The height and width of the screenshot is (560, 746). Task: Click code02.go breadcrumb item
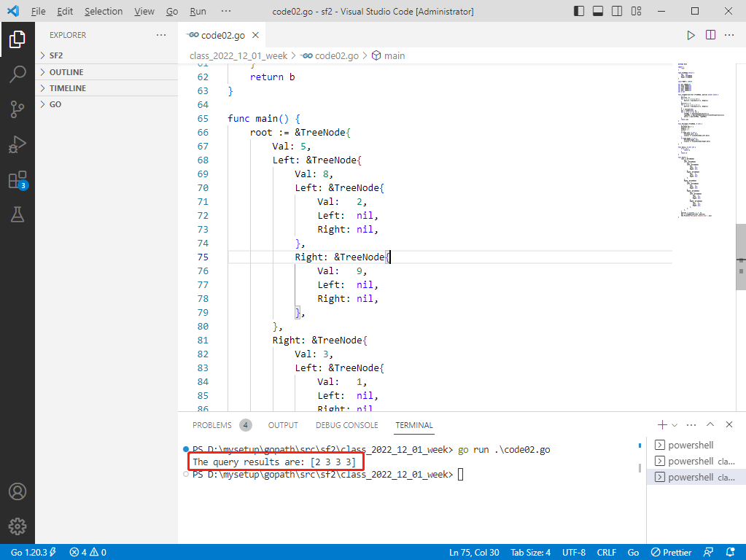(x=330, y=55)
